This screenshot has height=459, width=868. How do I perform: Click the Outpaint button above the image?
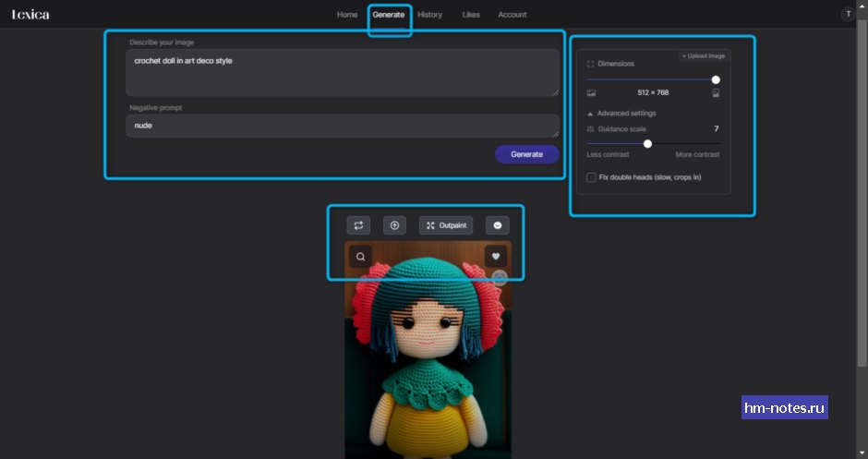[447, 225]
